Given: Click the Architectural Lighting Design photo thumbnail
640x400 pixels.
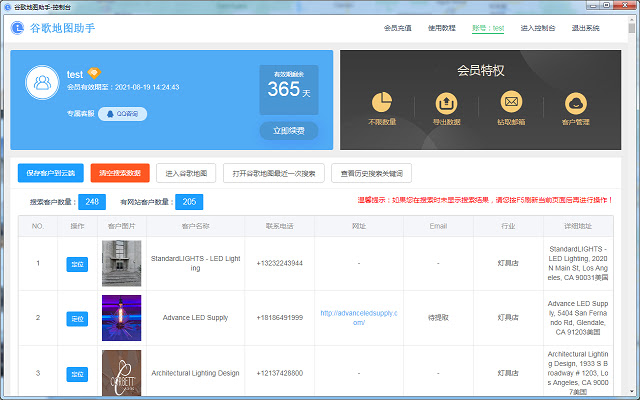Looking at the screenshot, I should point(121,373).
